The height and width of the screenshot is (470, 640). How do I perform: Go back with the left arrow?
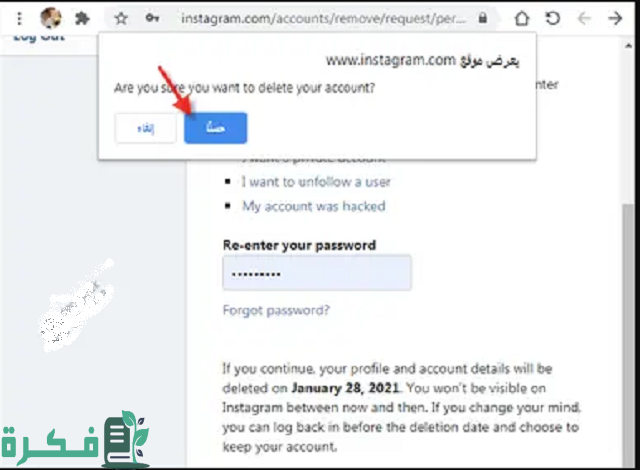click(x=584, y=18)
